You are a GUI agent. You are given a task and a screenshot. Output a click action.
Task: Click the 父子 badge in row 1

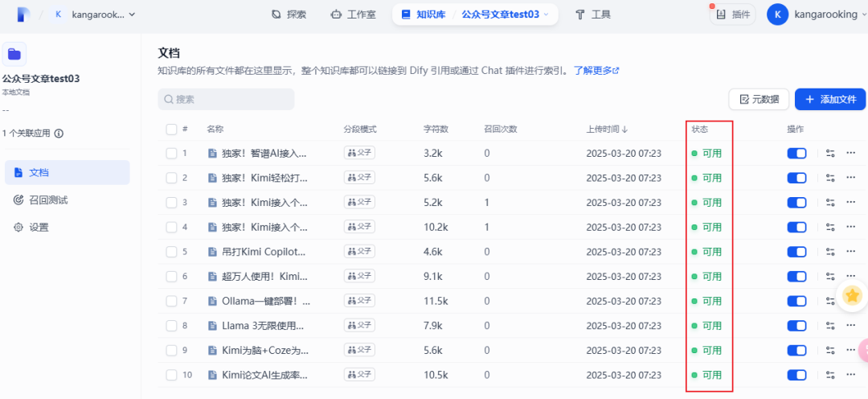(359, 153)
